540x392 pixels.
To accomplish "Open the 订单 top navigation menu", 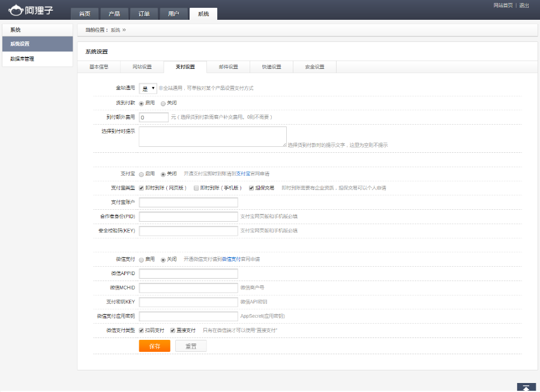I will click(x=144, y=14).
